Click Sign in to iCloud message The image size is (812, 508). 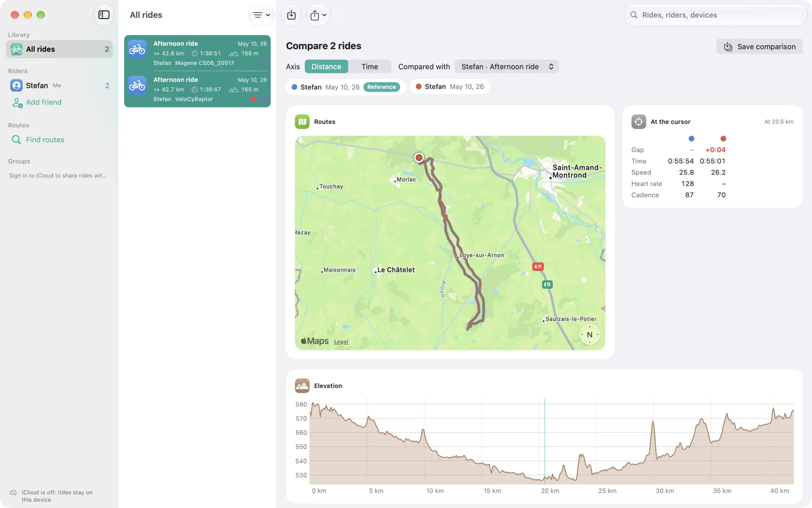[x=58, y=176]
